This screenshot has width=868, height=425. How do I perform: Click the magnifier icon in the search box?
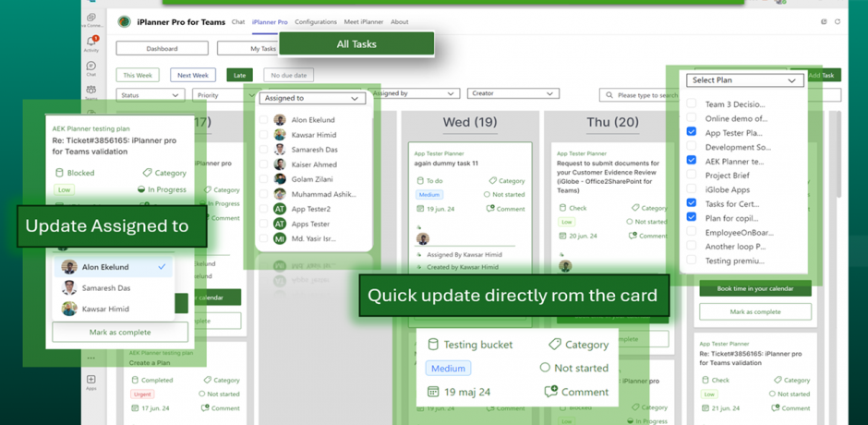pyautogui.click(x=609, y=95)
